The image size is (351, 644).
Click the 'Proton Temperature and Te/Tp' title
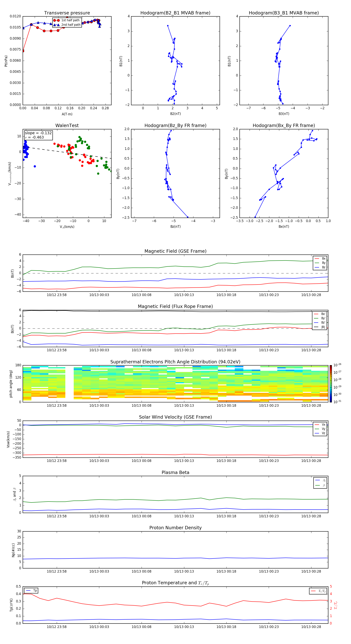click(175, 583)
